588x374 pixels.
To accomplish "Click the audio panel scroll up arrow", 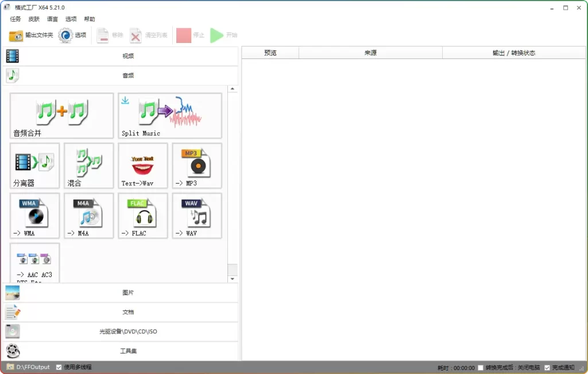I will pyautogui.click(x=233, y=89).
